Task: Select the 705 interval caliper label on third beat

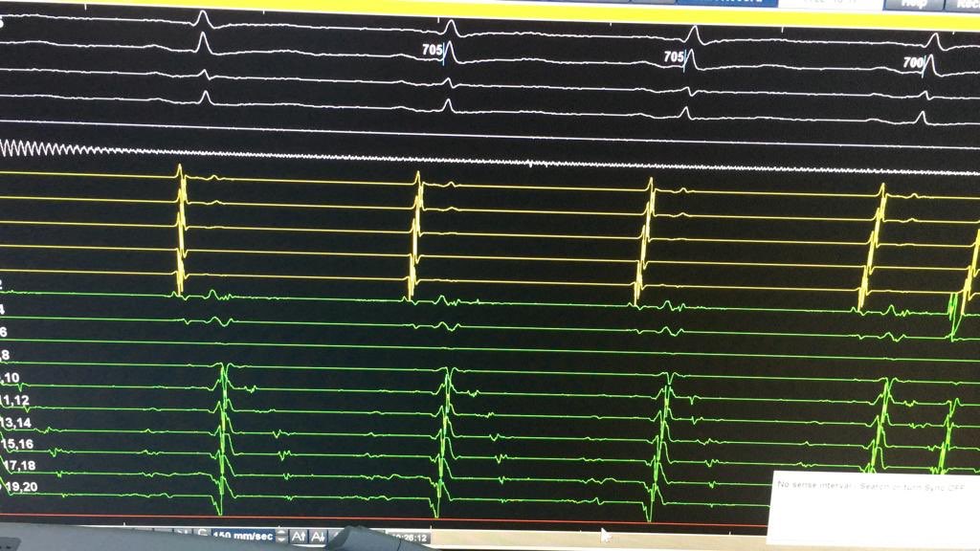Action: 673,56
